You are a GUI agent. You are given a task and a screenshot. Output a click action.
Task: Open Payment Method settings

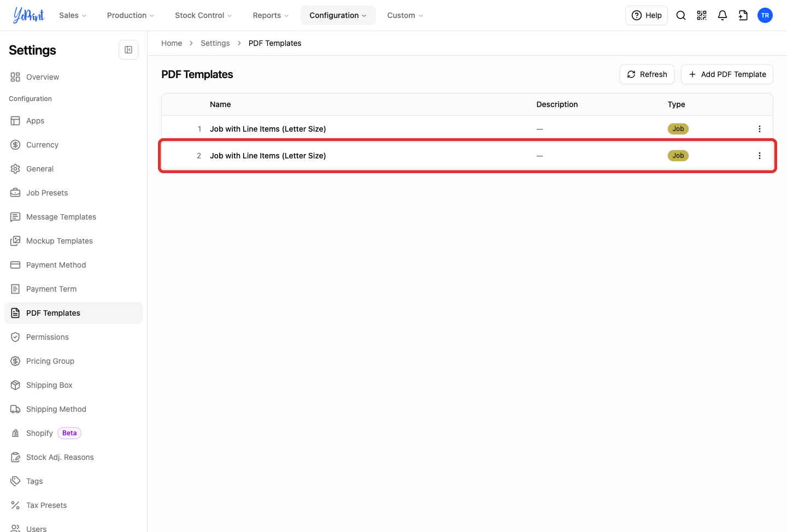coord(73,265)
